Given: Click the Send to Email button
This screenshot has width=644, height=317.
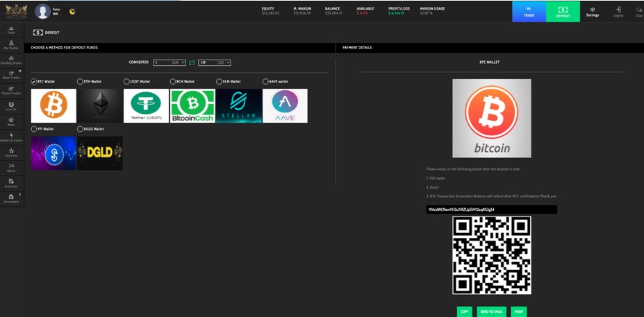Looking at the screenshot, I should (x=492, y=311).
